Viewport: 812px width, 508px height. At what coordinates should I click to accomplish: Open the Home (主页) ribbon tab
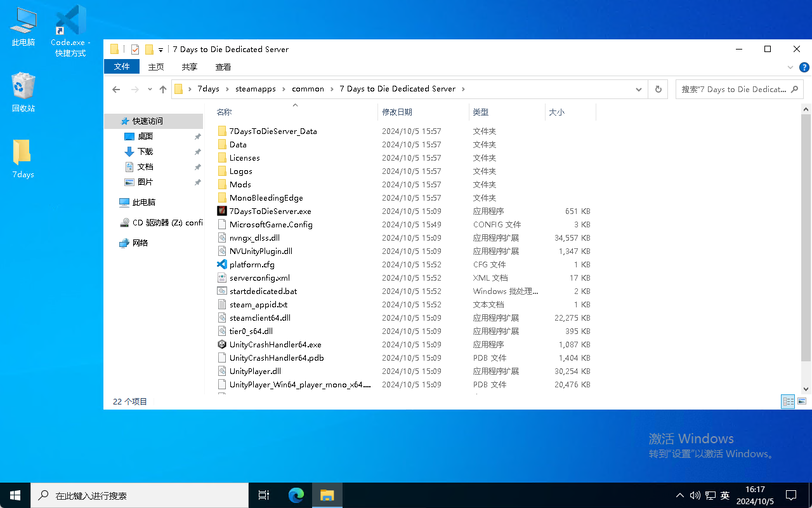(156, 67)
